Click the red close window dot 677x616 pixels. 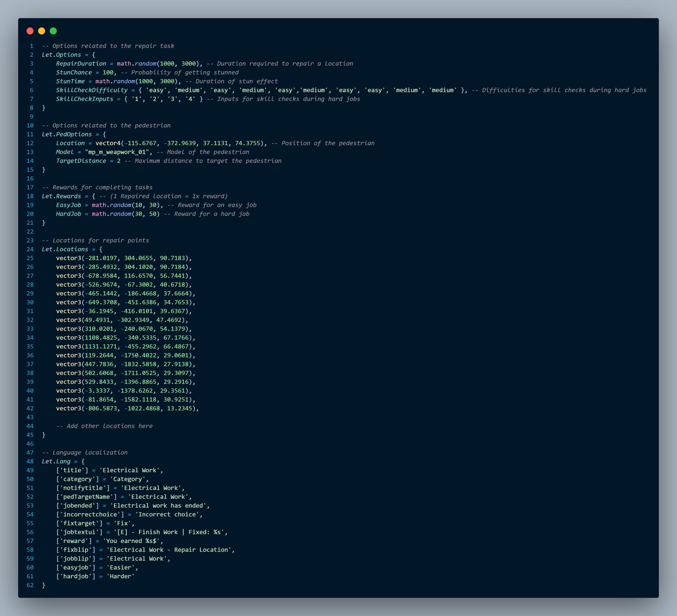coord(30,31)
